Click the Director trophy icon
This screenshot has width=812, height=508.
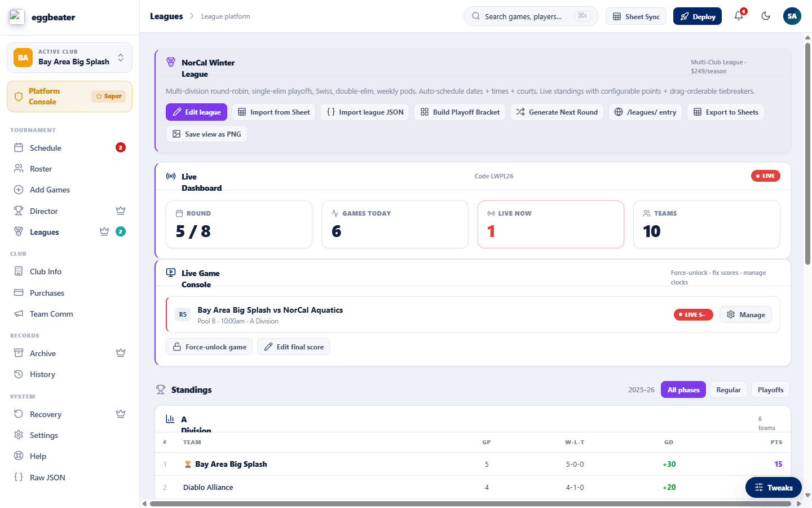tap(19, 211)
